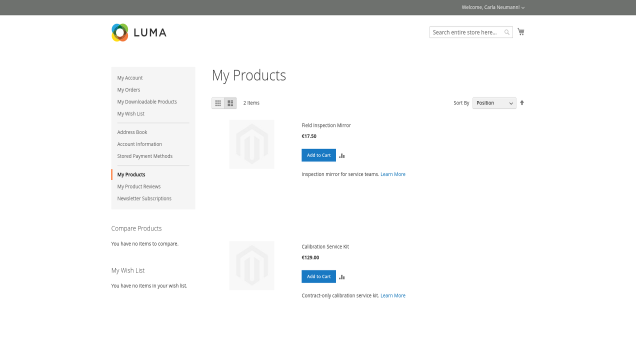640x360 pixels.
Task: Click the search magnifier icon
Action: click(x=507, y=32)
